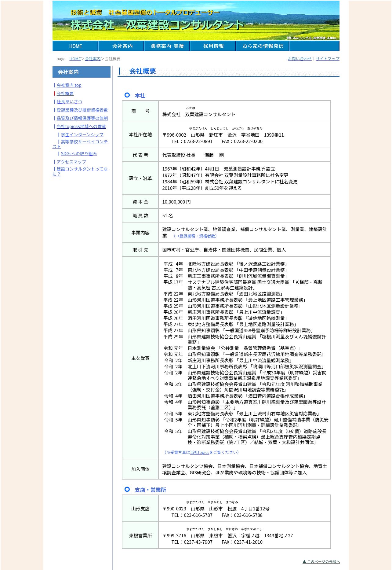This screenshot has width=392, height=570.
Task: Click the 山形支店 label cell
Action: point(140,509)
